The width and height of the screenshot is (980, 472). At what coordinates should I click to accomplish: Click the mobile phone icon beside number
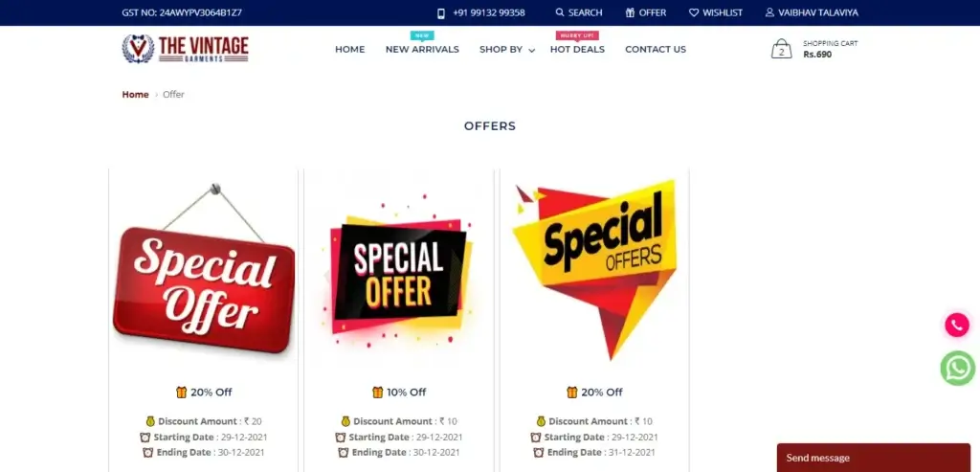440,13
